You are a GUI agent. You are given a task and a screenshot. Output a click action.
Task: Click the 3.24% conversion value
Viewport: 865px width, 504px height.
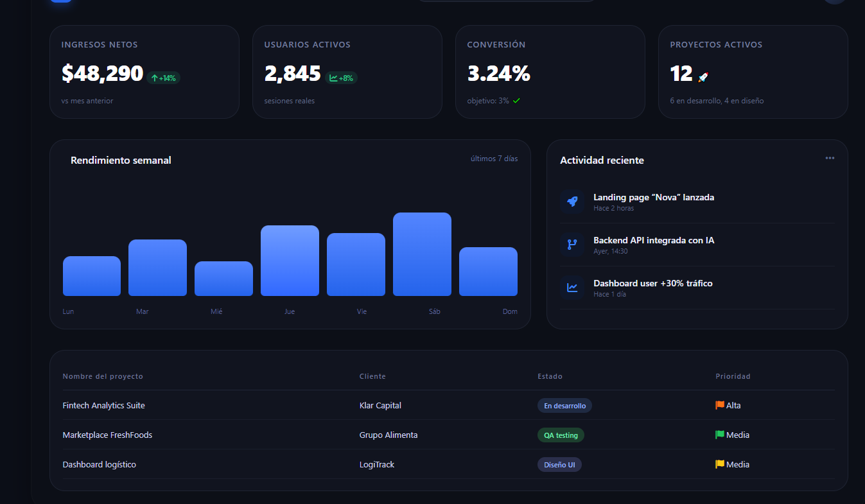pyautogui.click(x=499, y=74)
